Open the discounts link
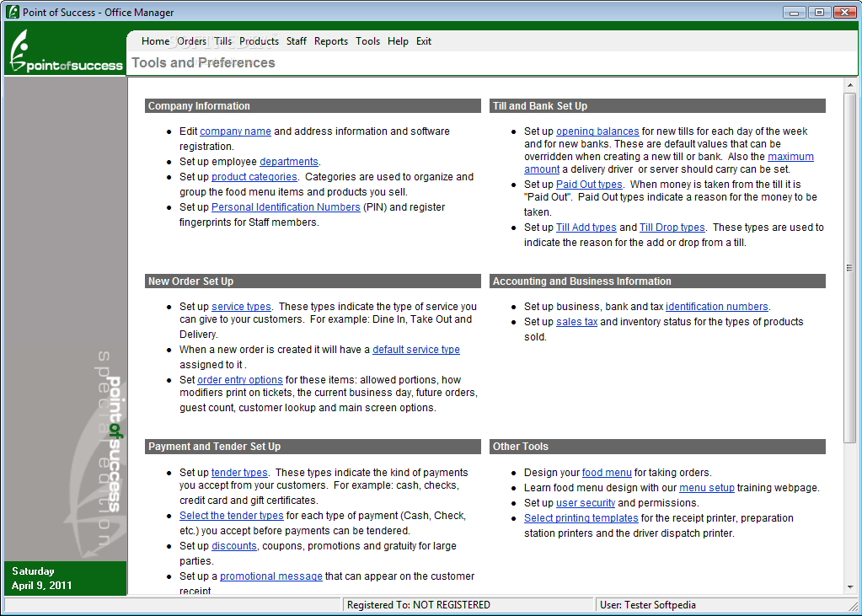The height and width of the screenshot is (616, 862). point(234,546)
